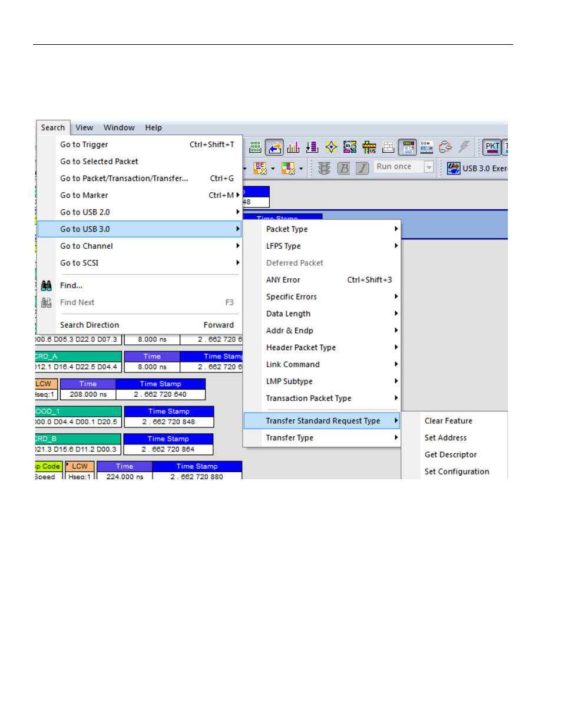Click the Ab decoding toolbar icon

click(x=350, y=147)
